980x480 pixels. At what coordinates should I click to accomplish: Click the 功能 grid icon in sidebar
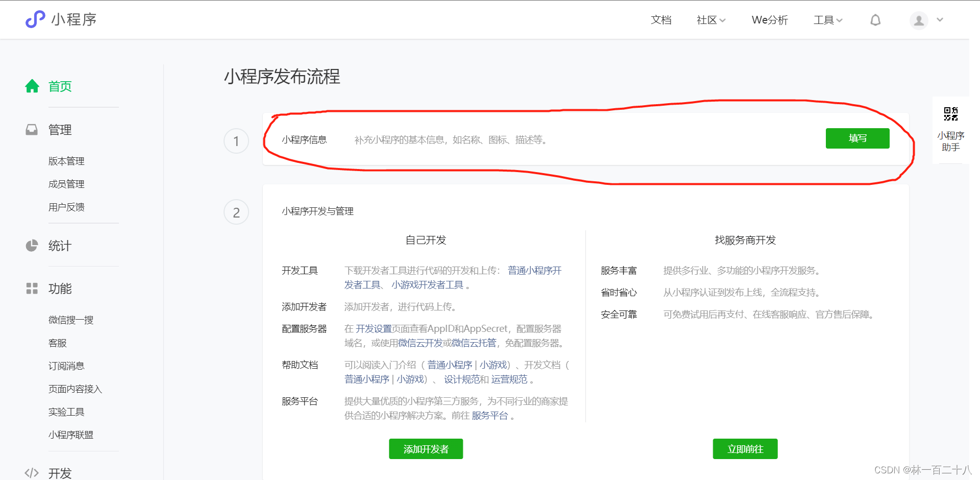[x=32, y=288]
